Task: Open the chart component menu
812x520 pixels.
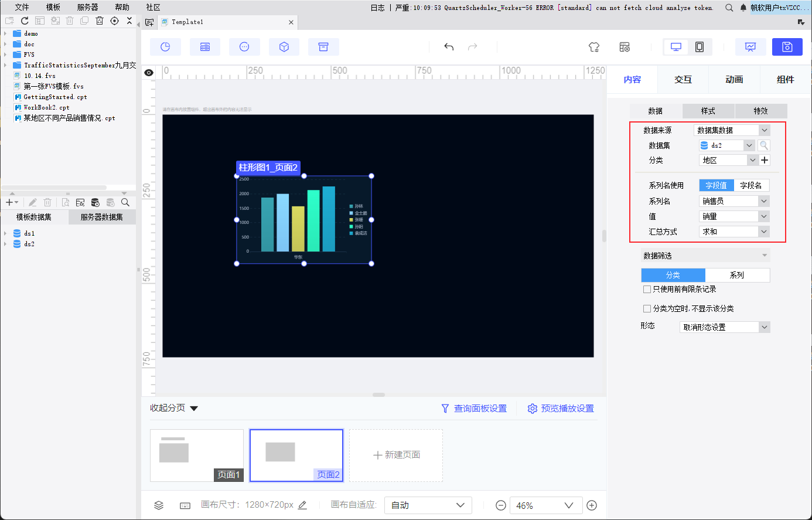Action: [x=165, y=47]
